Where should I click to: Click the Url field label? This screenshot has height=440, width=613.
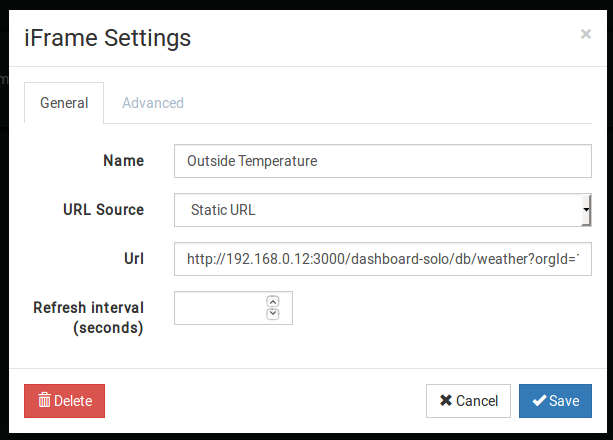point(133,259)
